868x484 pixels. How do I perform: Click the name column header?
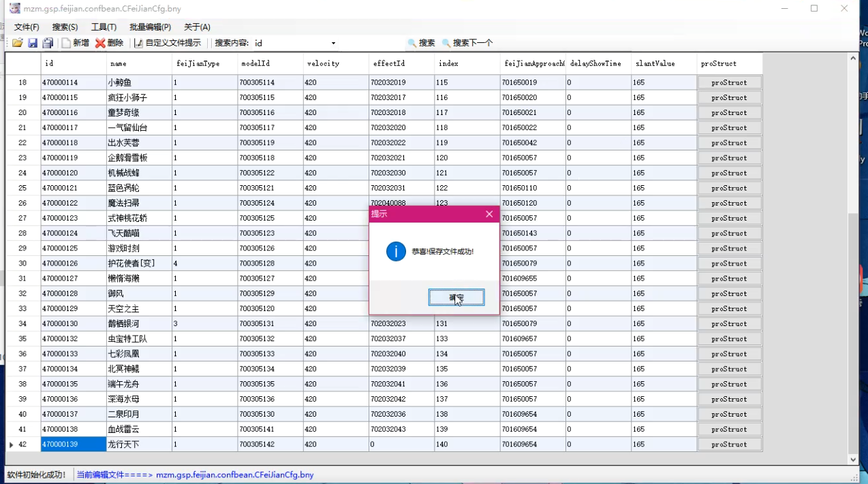139,63
